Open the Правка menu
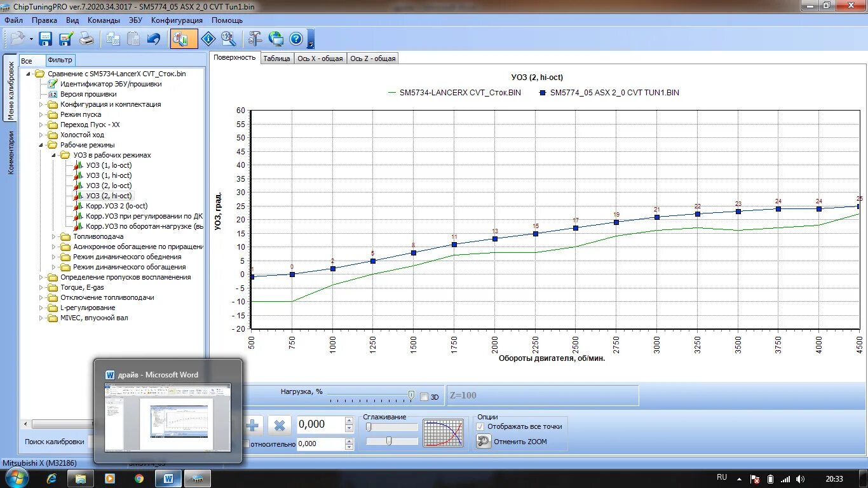This screenshot has width=868, height=488. tap(44, 20)
